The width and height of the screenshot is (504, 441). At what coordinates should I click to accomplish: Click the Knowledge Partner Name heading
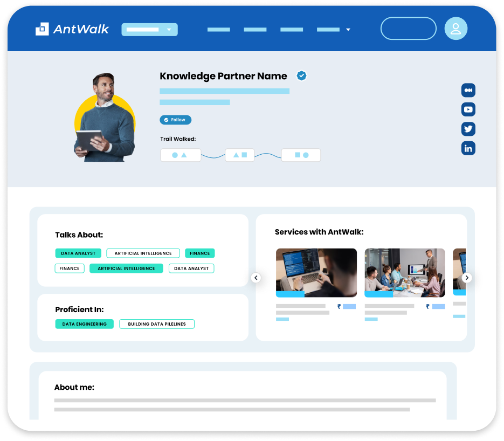(223, 76)
